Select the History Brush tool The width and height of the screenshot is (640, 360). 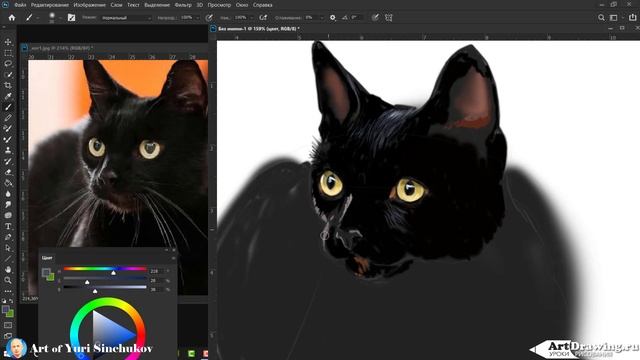[x=8, y=161]
